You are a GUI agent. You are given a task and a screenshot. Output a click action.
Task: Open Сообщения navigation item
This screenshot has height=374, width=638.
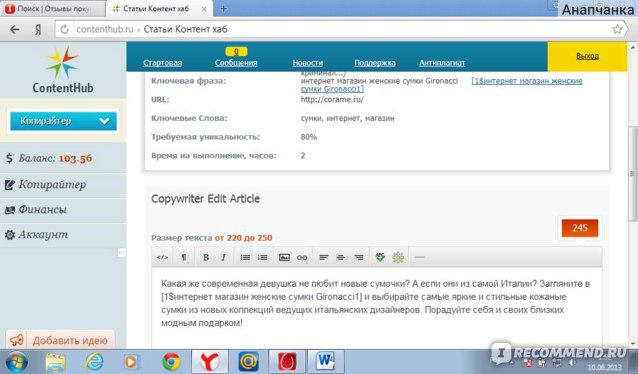(x=236, y=63)
